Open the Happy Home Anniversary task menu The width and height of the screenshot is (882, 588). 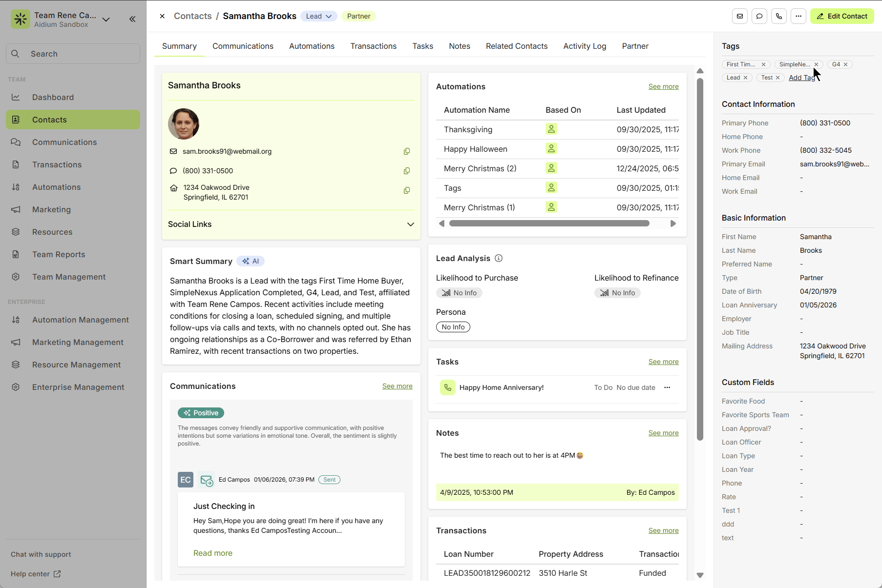(667, 387)
